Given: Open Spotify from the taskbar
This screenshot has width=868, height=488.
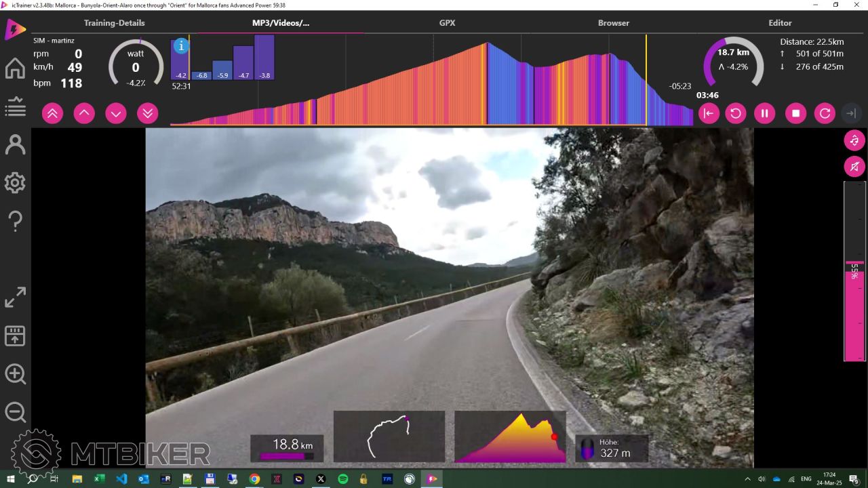Looking at the screenshot, I should pos(343,479).
